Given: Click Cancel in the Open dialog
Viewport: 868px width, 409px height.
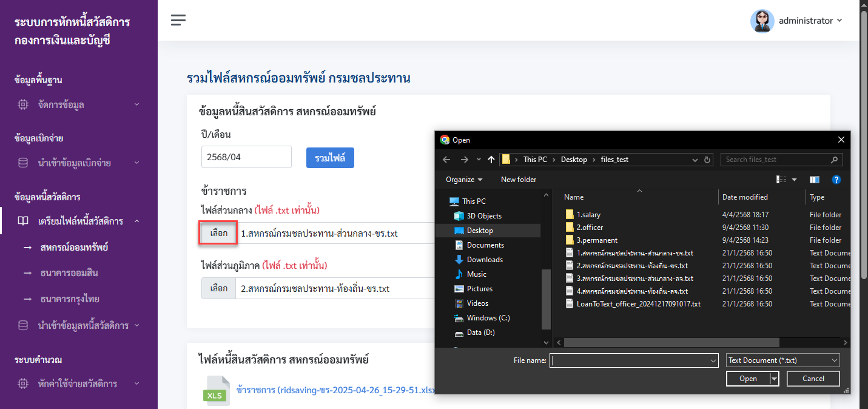Looking at the screenshot, I should point(813,379).
